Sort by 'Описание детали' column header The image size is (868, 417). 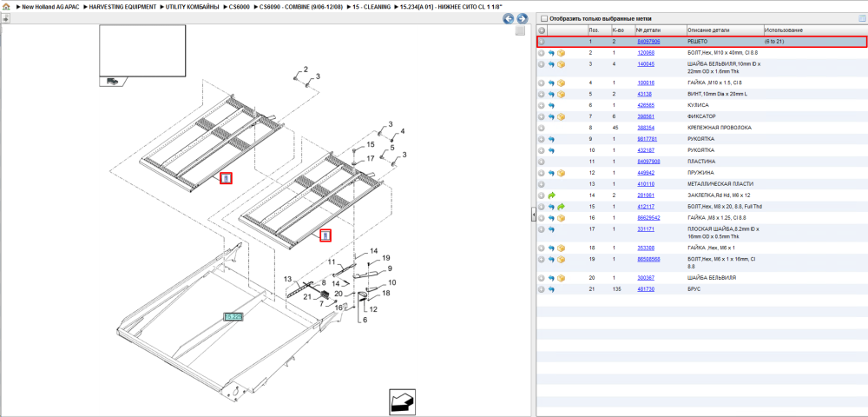click(725, 30)
